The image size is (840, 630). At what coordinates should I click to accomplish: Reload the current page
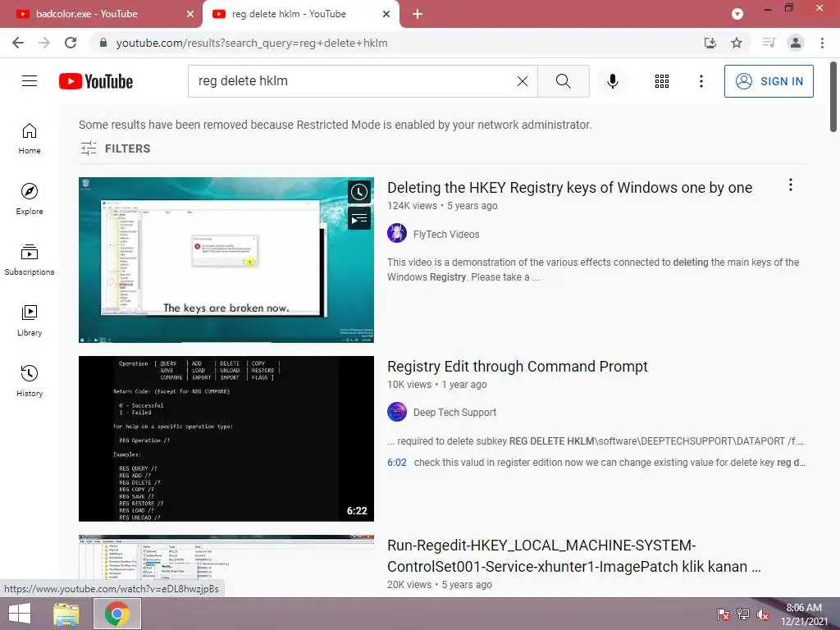tap(71, 43)
